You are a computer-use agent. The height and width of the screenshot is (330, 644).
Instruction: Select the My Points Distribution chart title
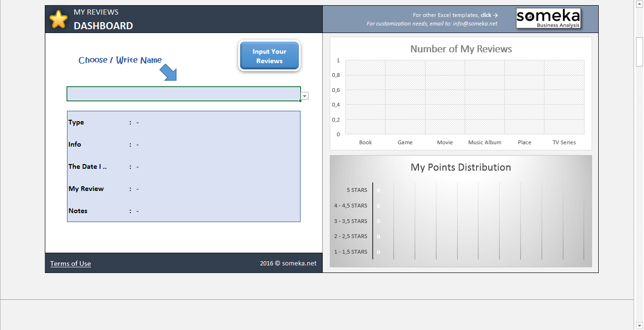point(460,167)
